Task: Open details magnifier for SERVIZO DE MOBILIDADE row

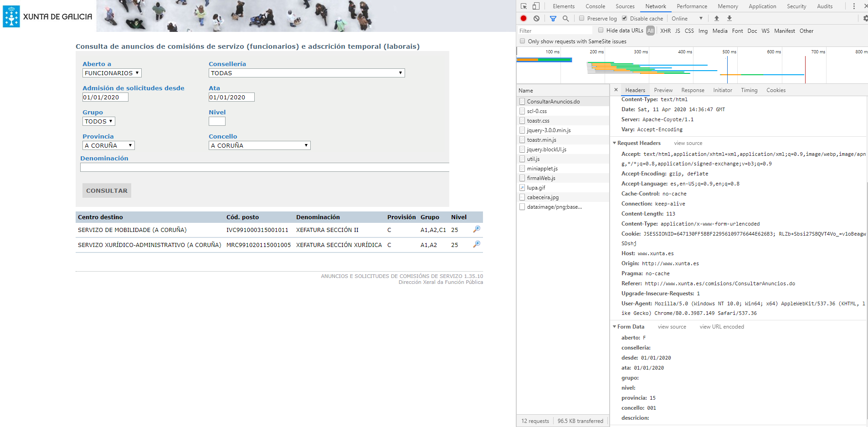Action: (x=477, y=229)
